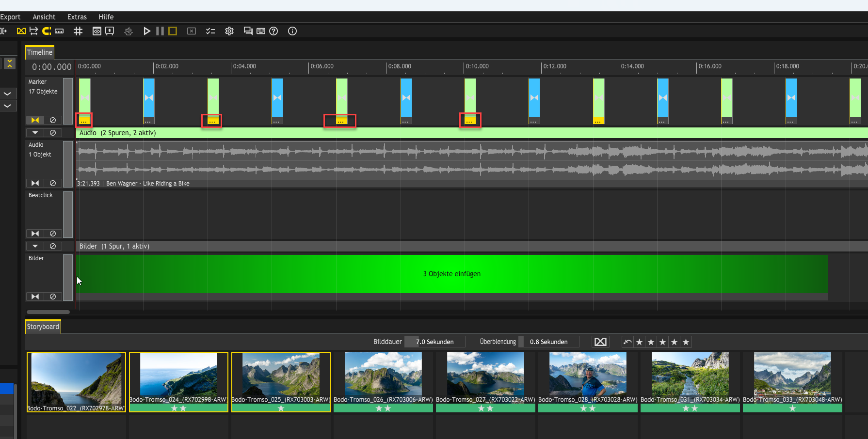Reset rating with the undo arrow icon
The height and width of the screenshot is (439, 868).
click(628, 342)
